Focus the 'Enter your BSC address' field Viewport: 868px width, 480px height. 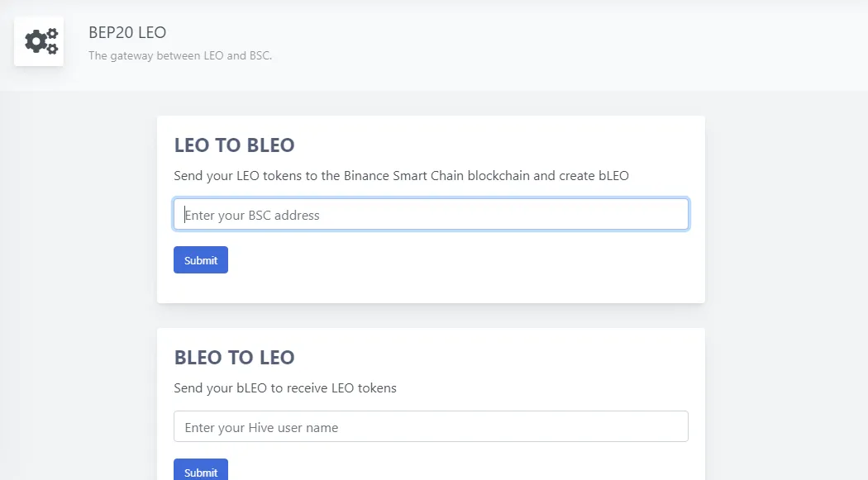[x=431, y=214]
